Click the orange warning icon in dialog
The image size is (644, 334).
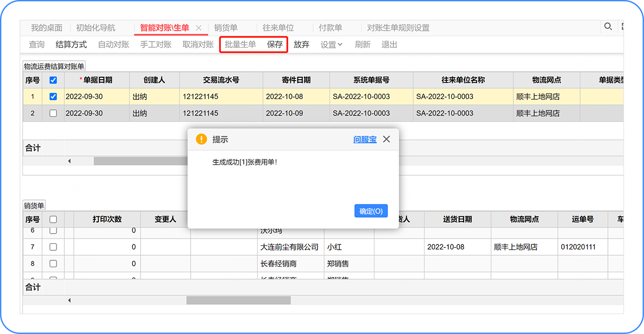[x=201, y=140]
